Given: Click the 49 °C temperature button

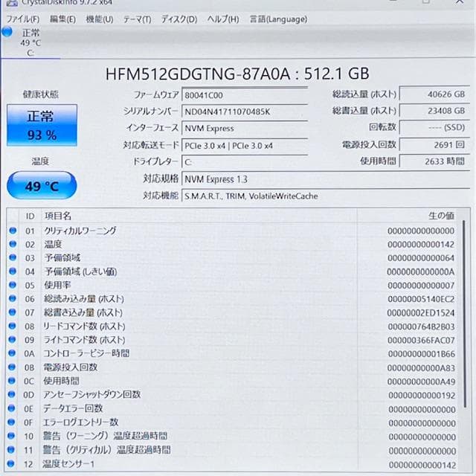Looking at the screenshot, I should tap(41, 186).
